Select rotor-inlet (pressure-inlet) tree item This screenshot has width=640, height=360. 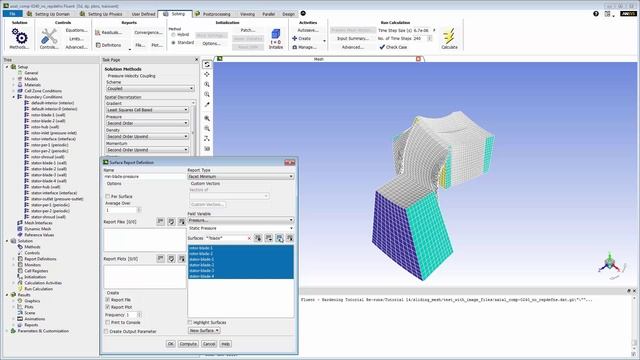point(53,133)
